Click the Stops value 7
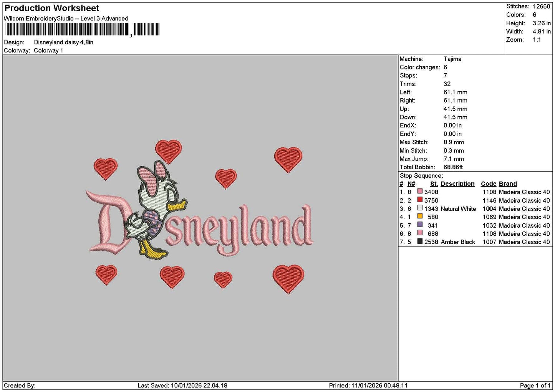This screenshot has height=392, width=555. pyautogui.click(x=445, y=76)
